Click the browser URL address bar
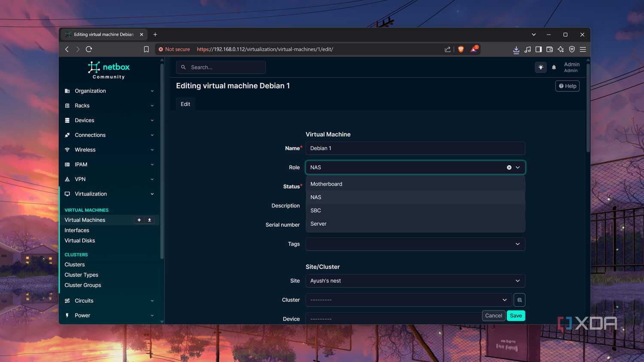Viewport: 644px width, 362px height. click(318, 49)
